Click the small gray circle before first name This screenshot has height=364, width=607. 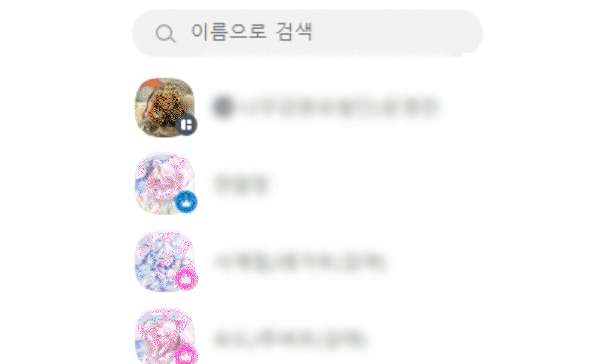point(223,106)
